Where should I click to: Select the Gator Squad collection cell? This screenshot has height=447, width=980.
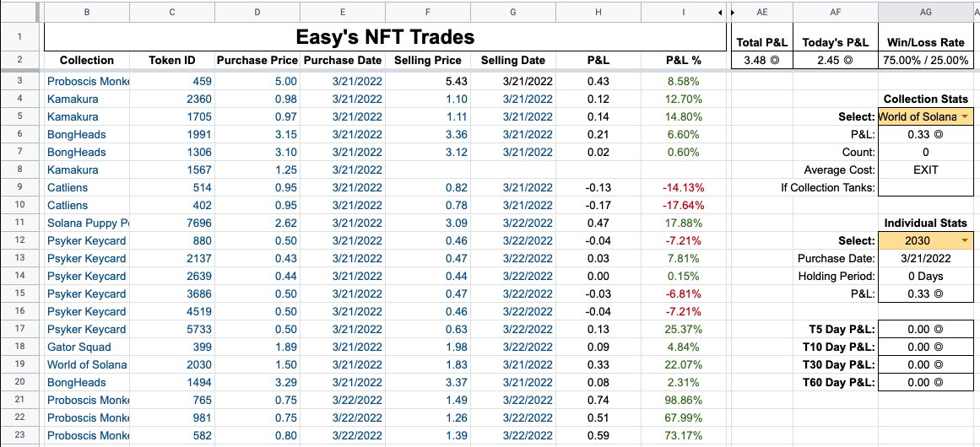click(x=87, y=347)
